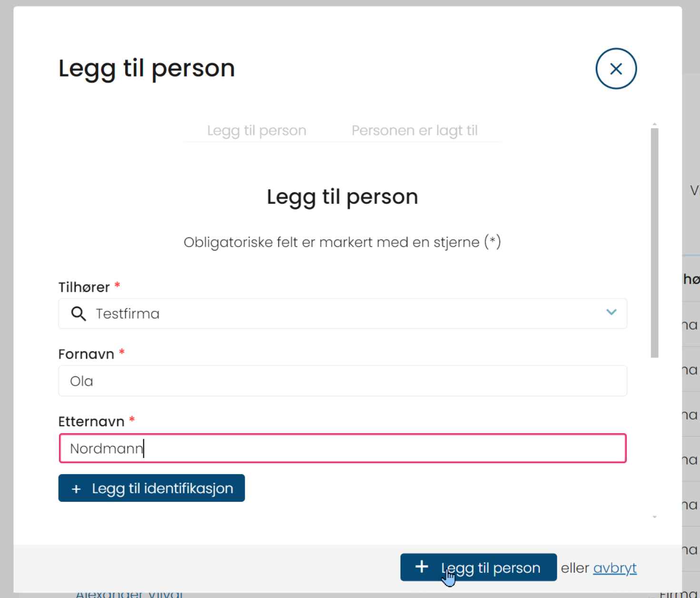700x598 pixels.
Task: Submit with the footer 'Legg til person' button
Action: click(x=478, y=567)
